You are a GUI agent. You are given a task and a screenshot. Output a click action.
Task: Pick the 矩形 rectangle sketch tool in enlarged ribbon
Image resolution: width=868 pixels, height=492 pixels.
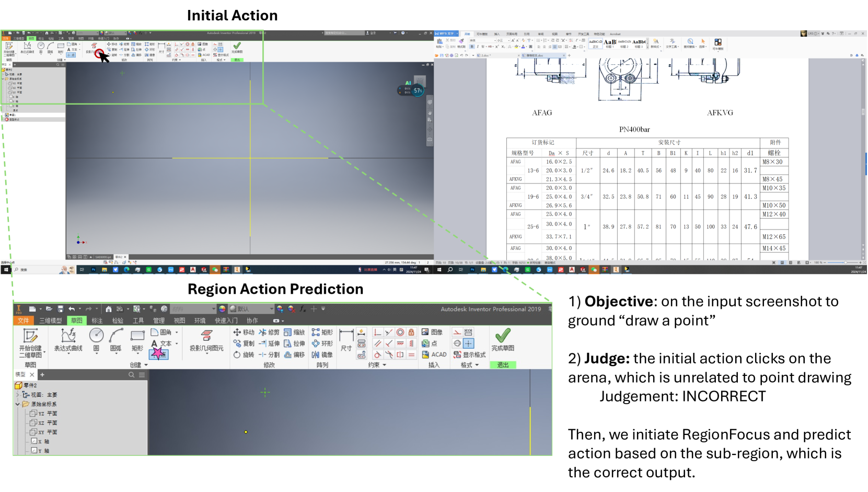[137, 340]
